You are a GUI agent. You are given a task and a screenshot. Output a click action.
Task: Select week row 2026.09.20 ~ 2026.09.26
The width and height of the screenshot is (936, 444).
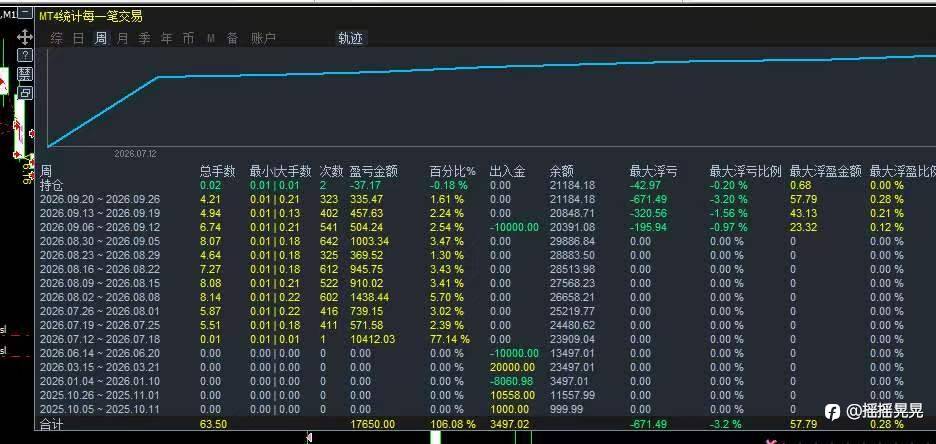point(100,199)
